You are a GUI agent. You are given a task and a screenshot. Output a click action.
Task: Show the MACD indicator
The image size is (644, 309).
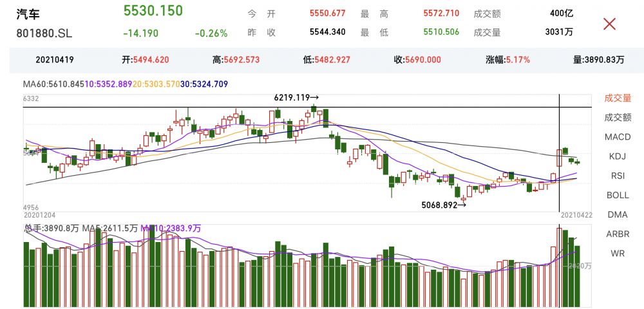click(618, 136)
